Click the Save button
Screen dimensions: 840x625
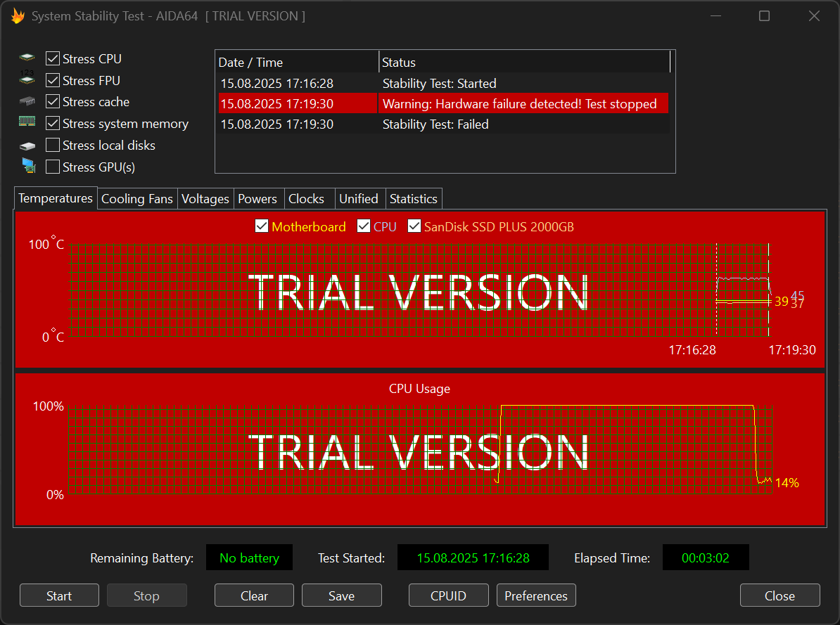[x=342, y=595]
